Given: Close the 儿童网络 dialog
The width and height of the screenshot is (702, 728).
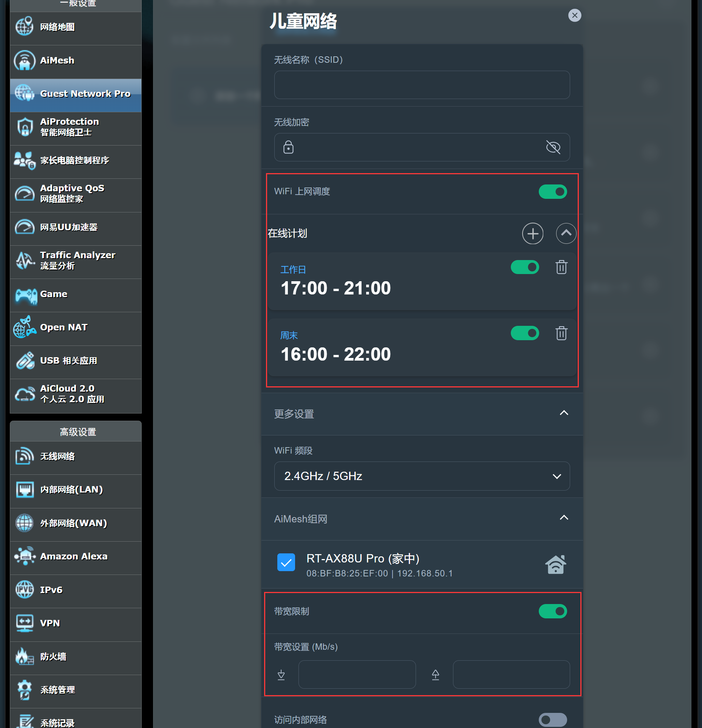Looking at the screenshot, I should pyautogui.click(x=575, y=15).
